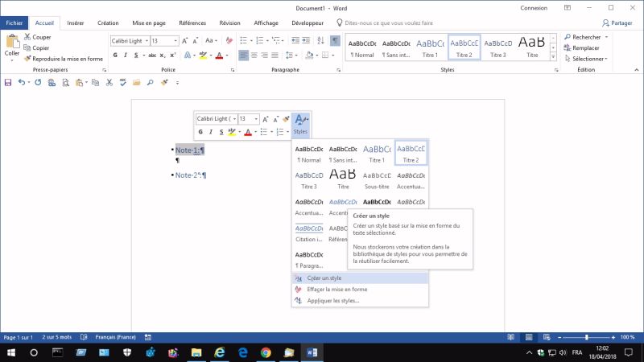Open ribbon font name dropdown
The width and height of the screenshot is (644, 362).
click(147, 41)
